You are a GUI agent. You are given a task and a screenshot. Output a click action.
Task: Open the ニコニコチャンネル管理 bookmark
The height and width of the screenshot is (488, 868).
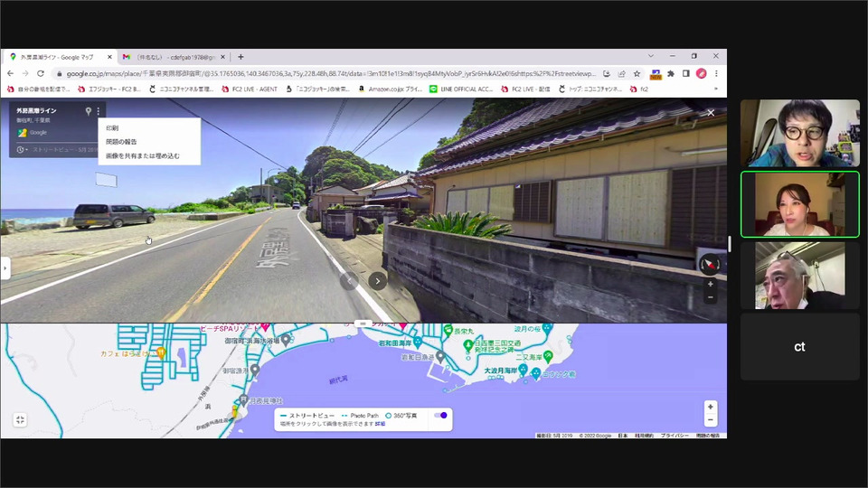coord(181,89)
